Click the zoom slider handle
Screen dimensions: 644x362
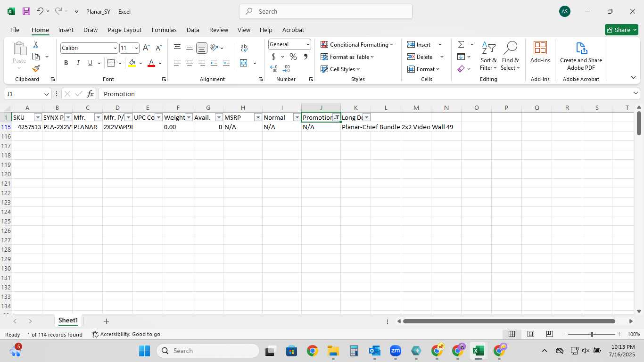coord(592,334)
